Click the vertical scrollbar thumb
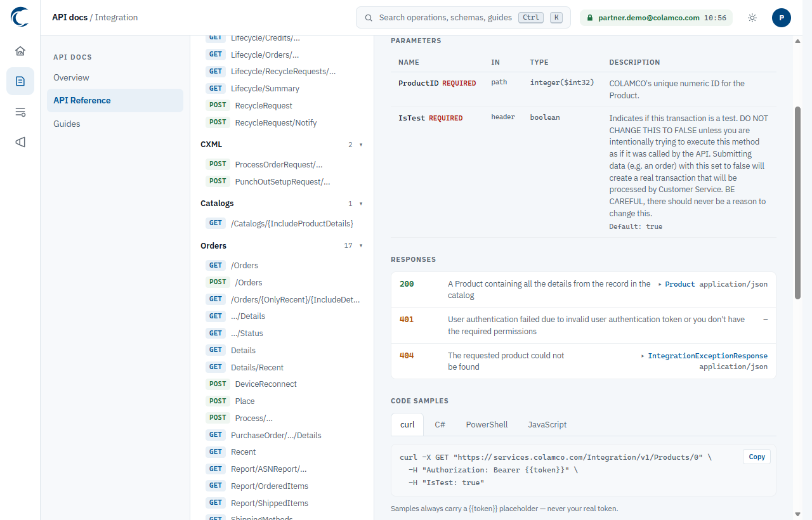The width and height of the screenshot is (812, 520). point(798,202)
